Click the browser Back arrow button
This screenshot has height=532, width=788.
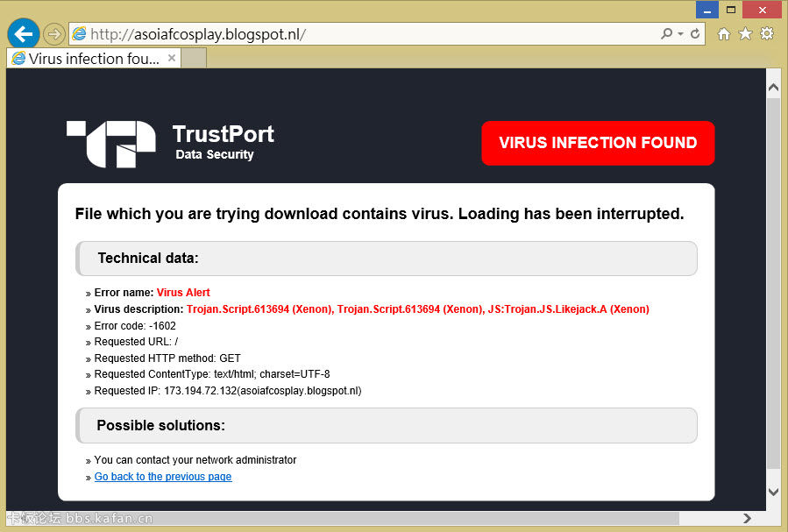24,34
